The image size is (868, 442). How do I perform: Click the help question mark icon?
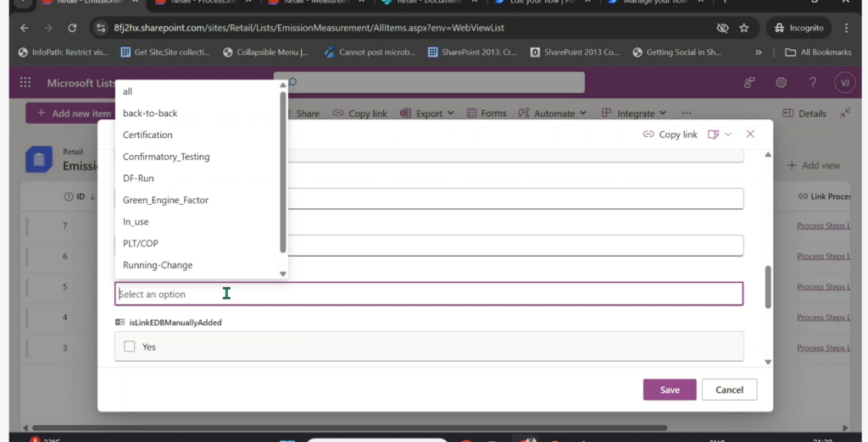click(813, 82)
